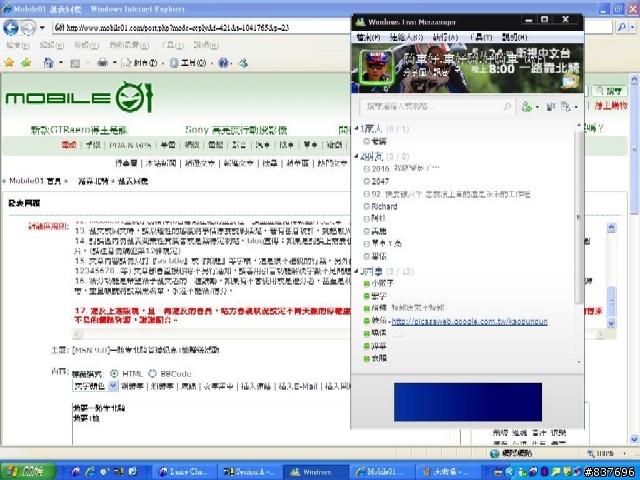Click the IE page vertical scrollbar
Screen dimensions: 640x480
pyautogui.click(x=635, y=260)
